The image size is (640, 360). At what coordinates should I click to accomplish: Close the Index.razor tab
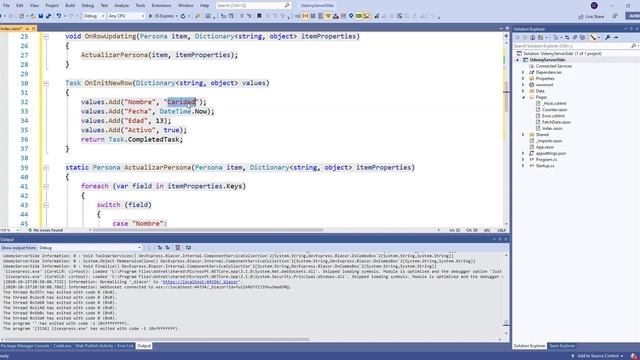coord(33,29)
